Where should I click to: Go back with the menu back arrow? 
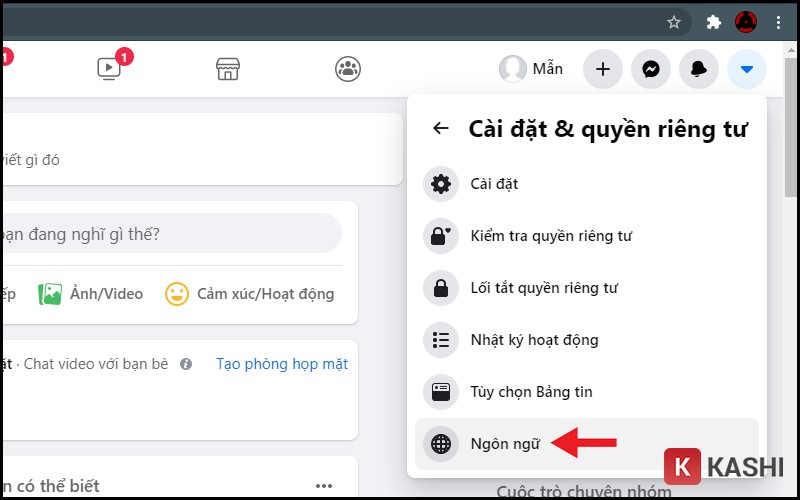click(x=441, y=128)
